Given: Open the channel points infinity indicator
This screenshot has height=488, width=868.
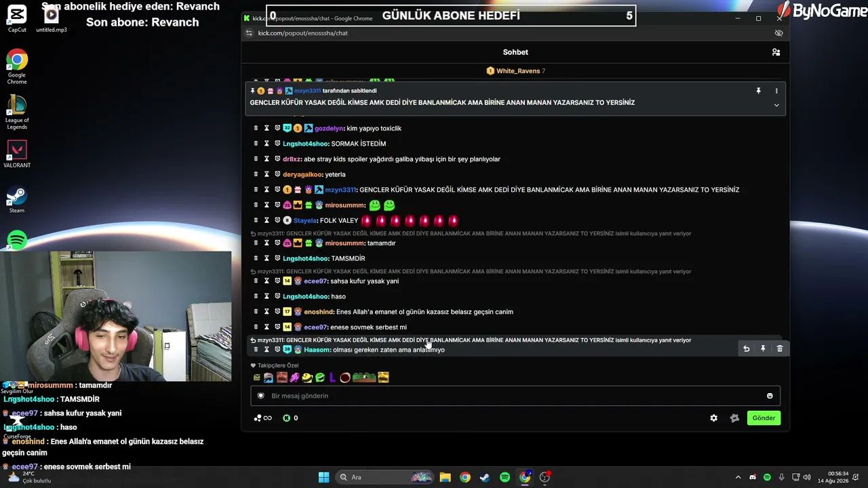Looking at the screenshot, I should click(x=263, y=418).
